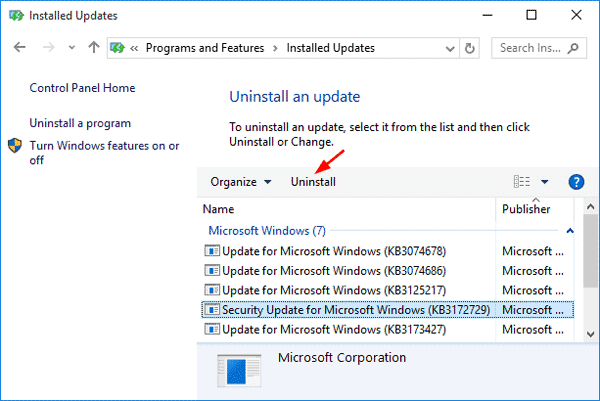
Task: Click the address bar location icon
Action: click(x=119, y=47)
